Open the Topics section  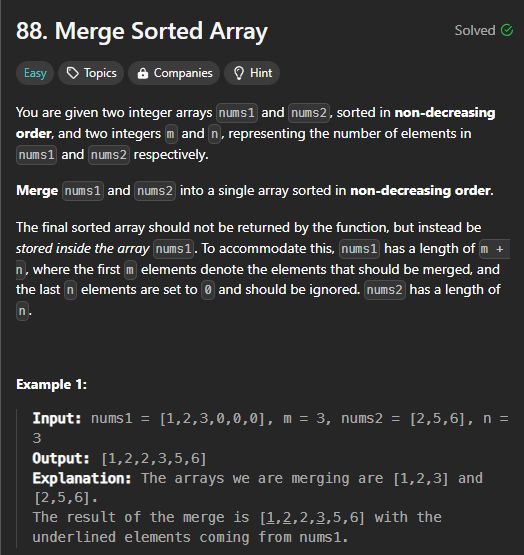point(91,73)
